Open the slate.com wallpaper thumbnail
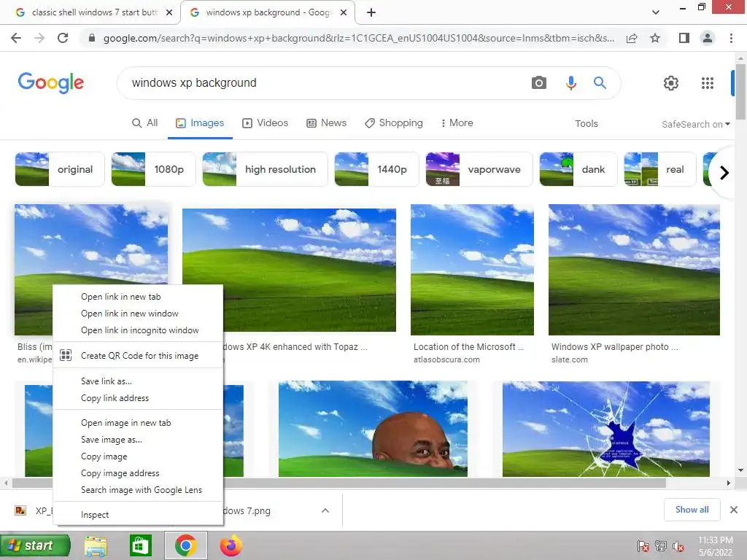The height and width of the screenshot is (560, 747). [x=634, y=270]
